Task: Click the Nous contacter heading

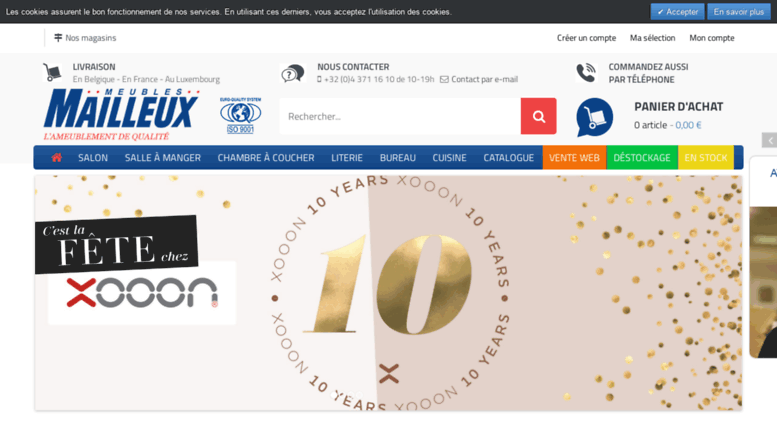Action: [353, 67]
